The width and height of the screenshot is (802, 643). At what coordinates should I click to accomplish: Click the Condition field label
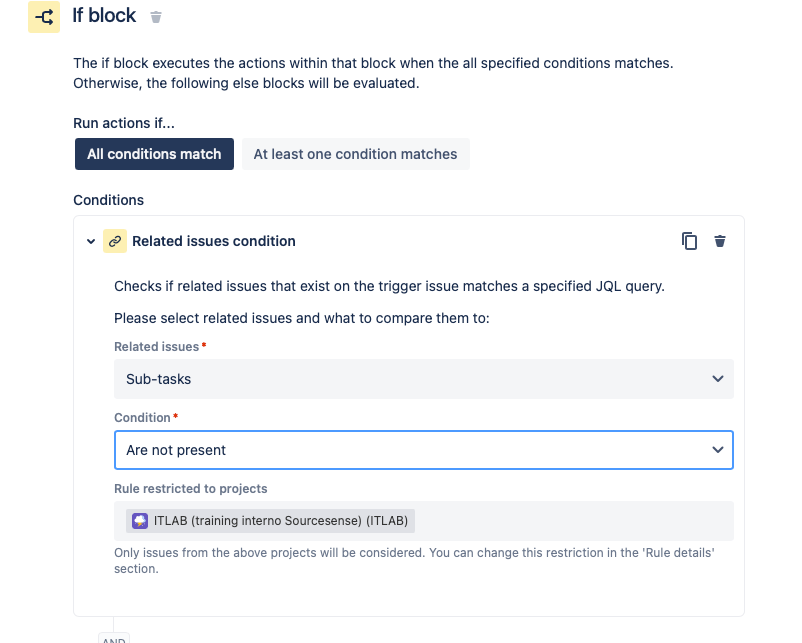[142, 417]
